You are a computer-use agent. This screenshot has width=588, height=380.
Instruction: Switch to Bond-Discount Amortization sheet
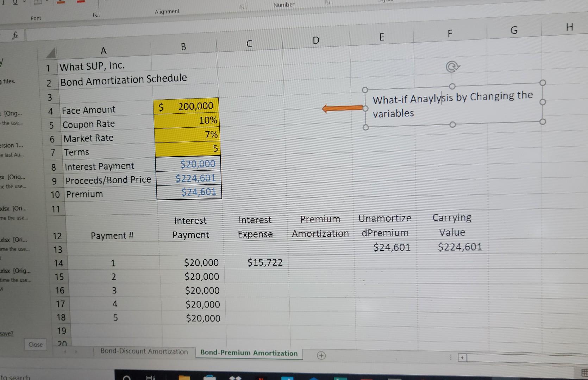(x=144, y=351)
